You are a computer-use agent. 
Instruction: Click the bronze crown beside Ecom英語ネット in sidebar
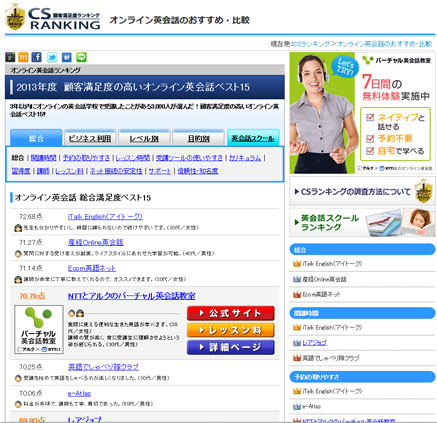coord(297,294)
